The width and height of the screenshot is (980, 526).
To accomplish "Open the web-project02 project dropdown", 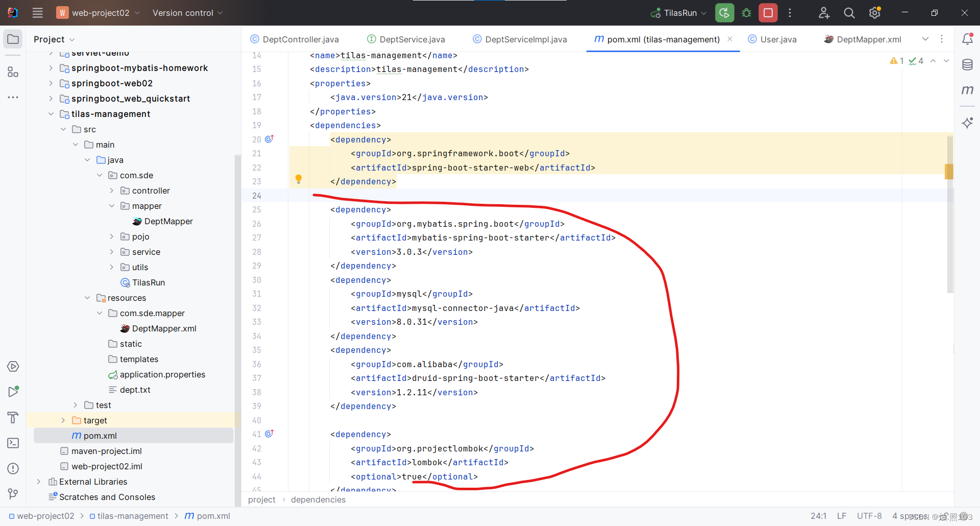I will click(98, 13).
